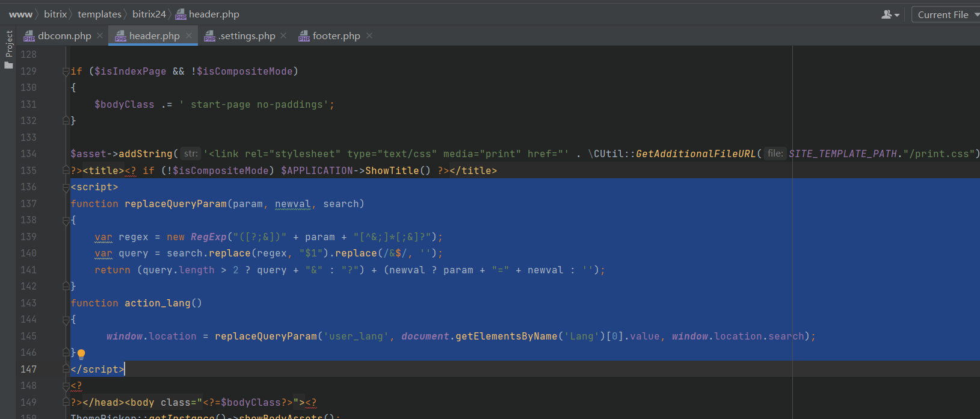Close the dbconn.php tab

pyautogui.click(x=100, y=36)
